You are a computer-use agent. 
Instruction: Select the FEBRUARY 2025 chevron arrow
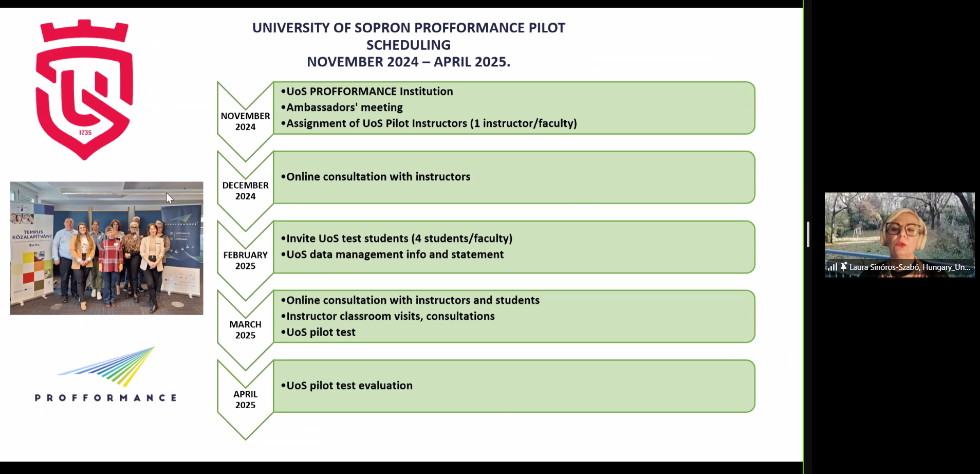click(245, 260)
